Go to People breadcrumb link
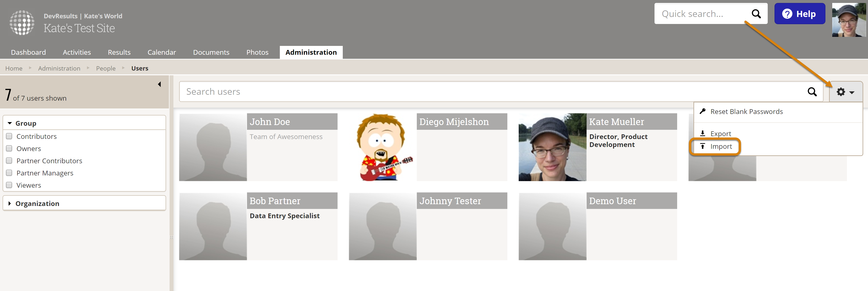 point(106,68)
